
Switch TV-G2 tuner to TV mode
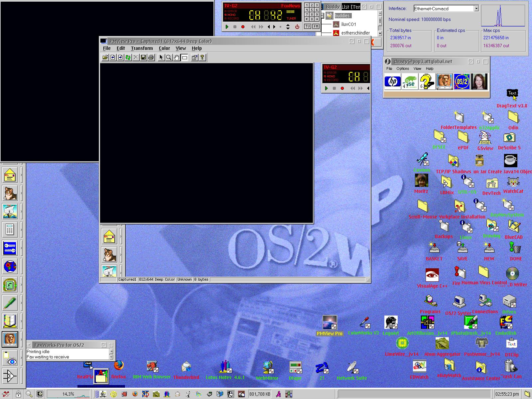point(308,26)
